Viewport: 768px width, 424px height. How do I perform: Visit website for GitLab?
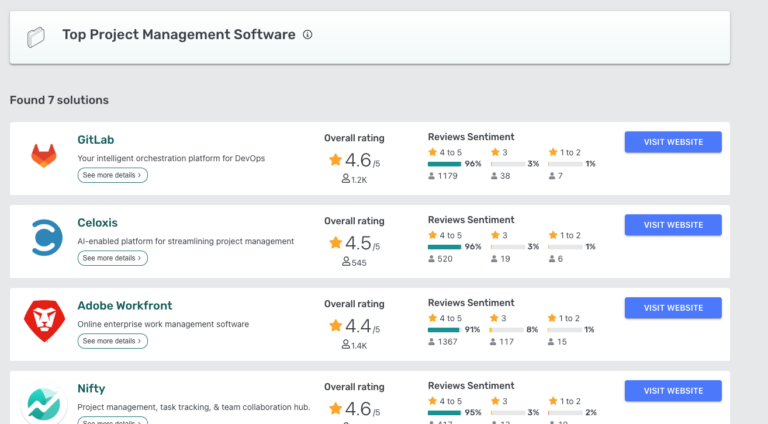(673, 142)
